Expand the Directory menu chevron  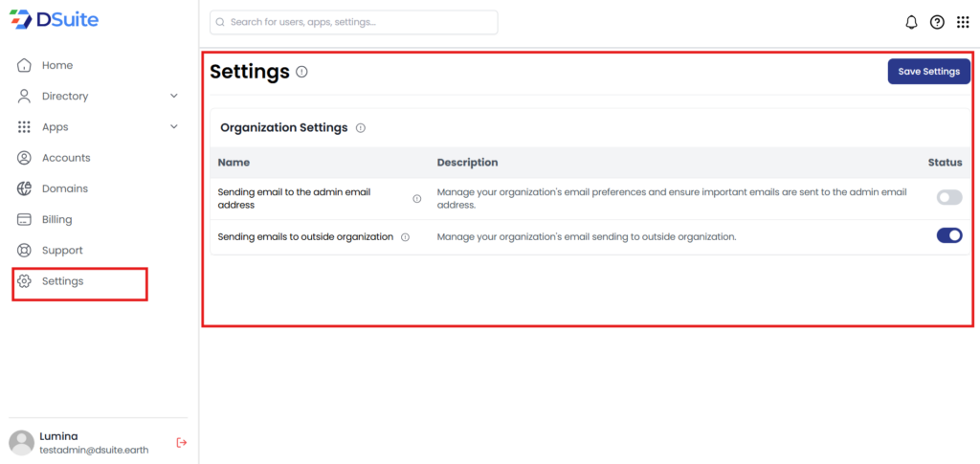point(174,96)
